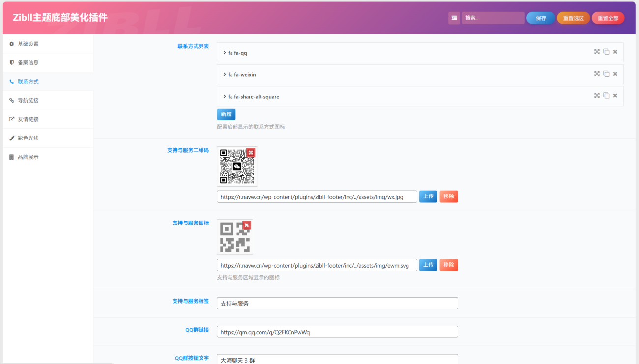
Task: Switch to the 备案信息 section
Action: [28, 63]
